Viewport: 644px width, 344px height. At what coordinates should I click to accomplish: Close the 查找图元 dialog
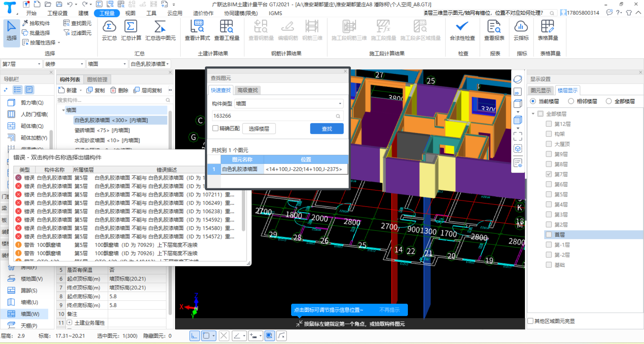tap(345, 71)
